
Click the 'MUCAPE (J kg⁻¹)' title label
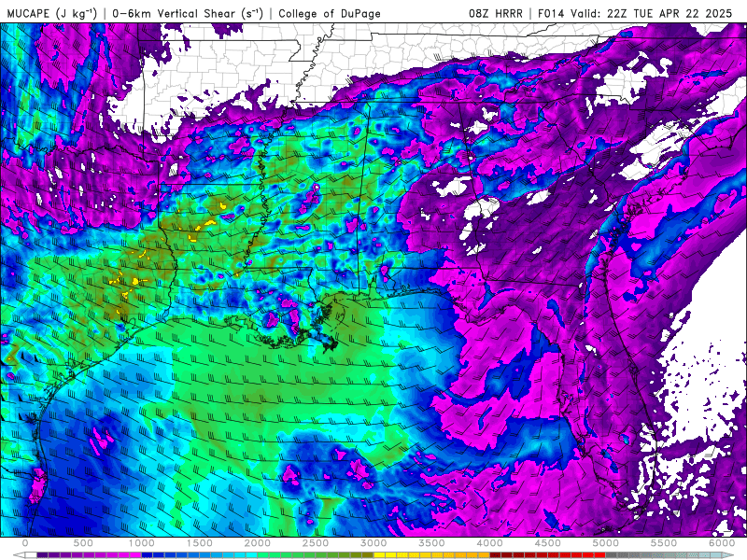click(x=51, y=14)
